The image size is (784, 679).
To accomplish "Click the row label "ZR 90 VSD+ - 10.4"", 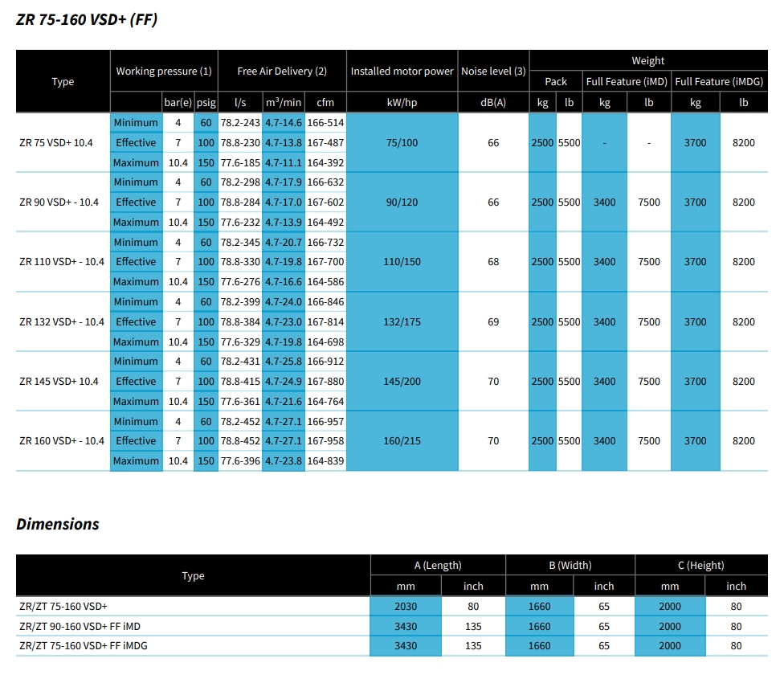I will (x=59, y=202).
